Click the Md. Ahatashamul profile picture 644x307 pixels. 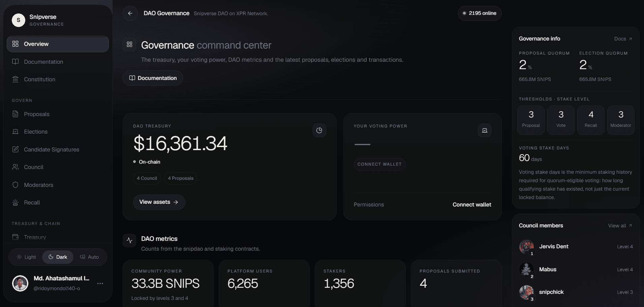[20, 283]
